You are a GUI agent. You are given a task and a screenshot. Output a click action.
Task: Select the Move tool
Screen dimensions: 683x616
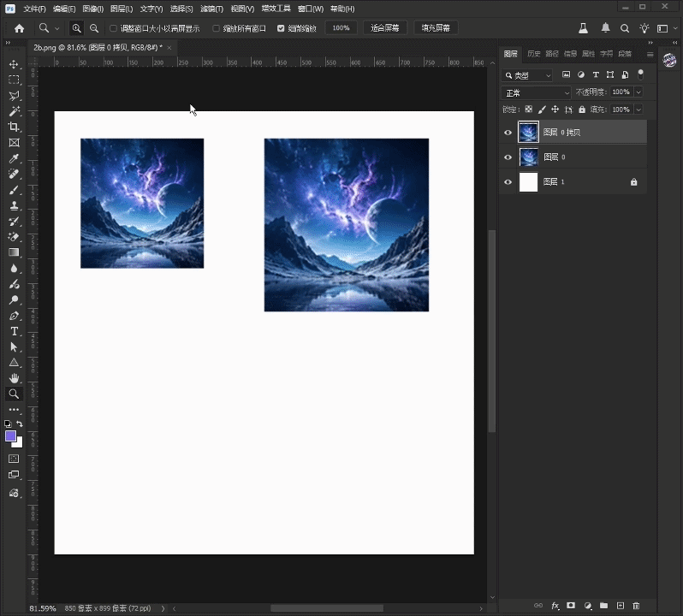14,64
